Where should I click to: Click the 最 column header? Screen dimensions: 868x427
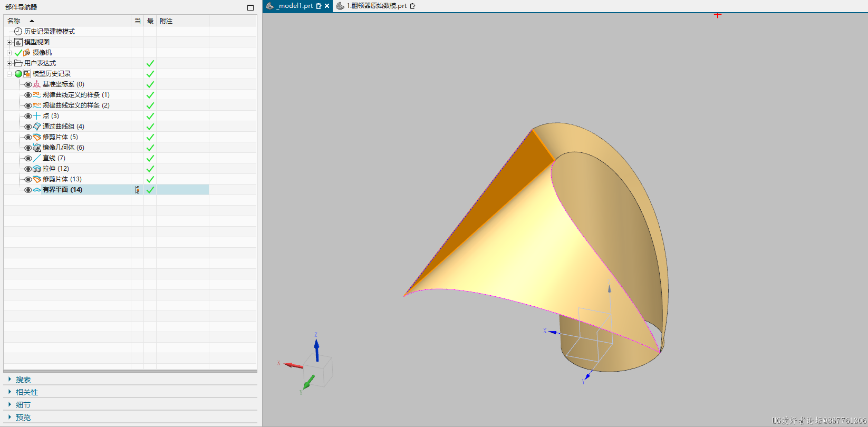click(x=150, y=21)
